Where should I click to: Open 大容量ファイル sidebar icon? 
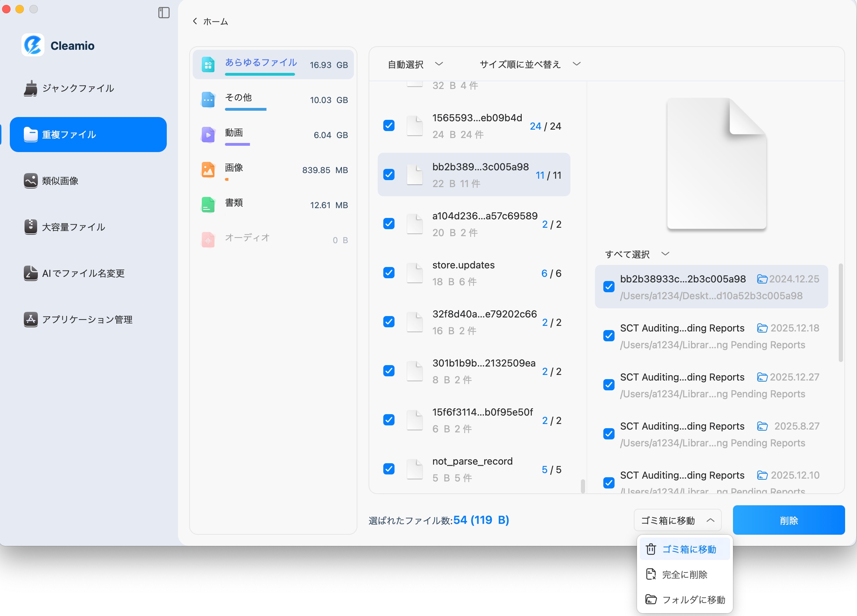[30, 227]
